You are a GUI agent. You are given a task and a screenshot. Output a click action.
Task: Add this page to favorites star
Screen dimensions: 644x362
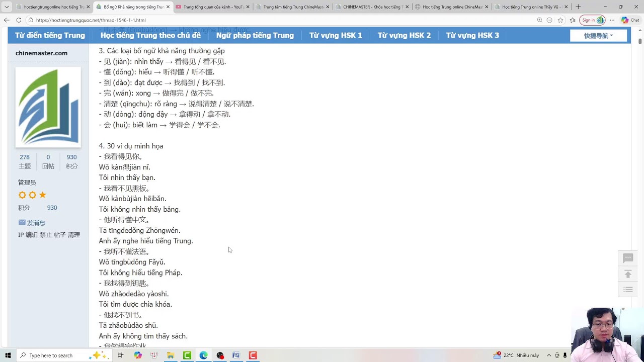click(x=560, y=20)
